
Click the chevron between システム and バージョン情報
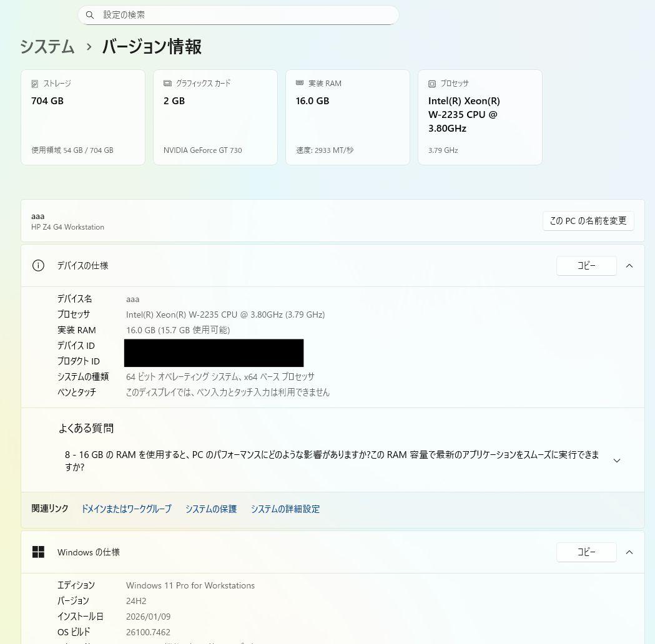88,47
